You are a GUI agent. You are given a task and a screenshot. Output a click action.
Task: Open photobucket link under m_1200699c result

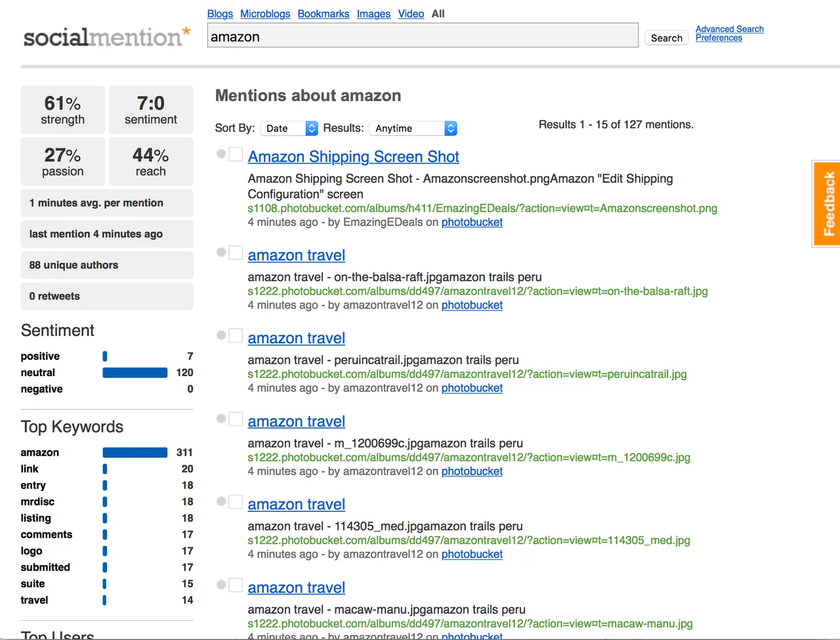[x=472, y=471]
